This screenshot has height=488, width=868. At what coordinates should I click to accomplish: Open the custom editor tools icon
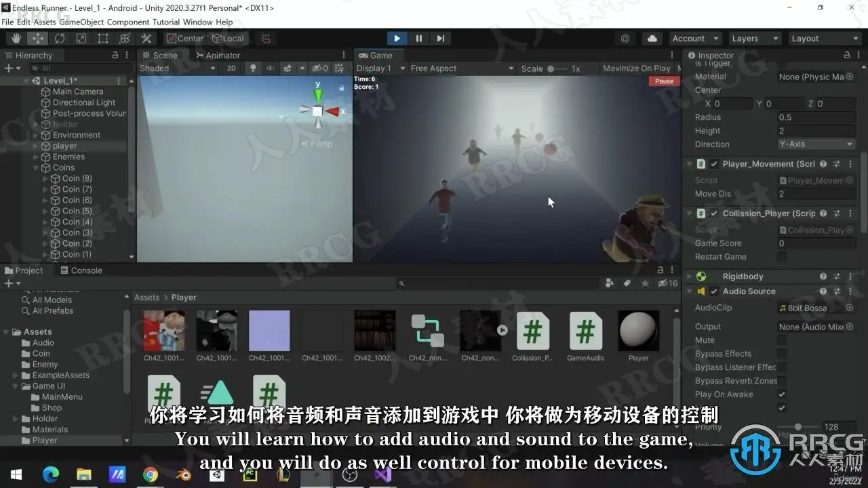click(x=146, y=39)
